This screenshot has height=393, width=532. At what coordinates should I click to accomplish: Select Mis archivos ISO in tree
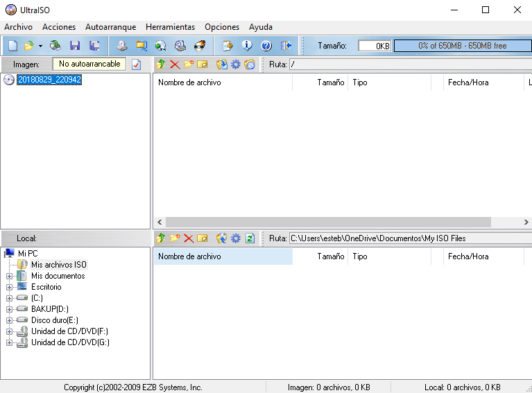[x=59, y=265]
